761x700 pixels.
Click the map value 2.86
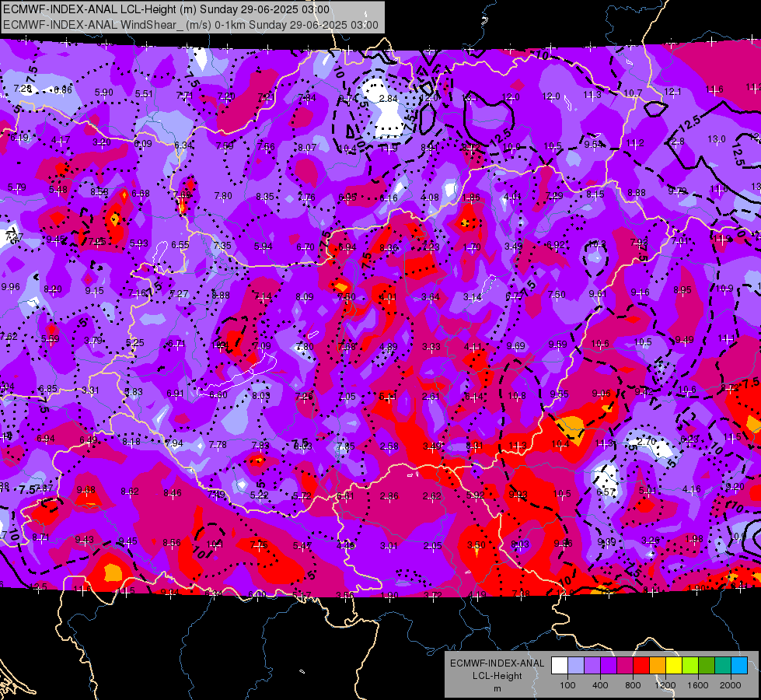coord(389,496)
